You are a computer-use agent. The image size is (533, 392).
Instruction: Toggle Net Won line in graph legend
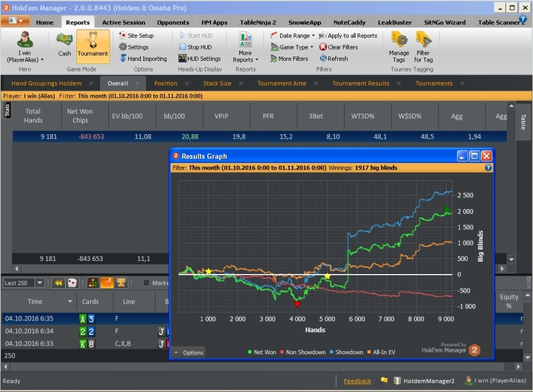(262, 352)
